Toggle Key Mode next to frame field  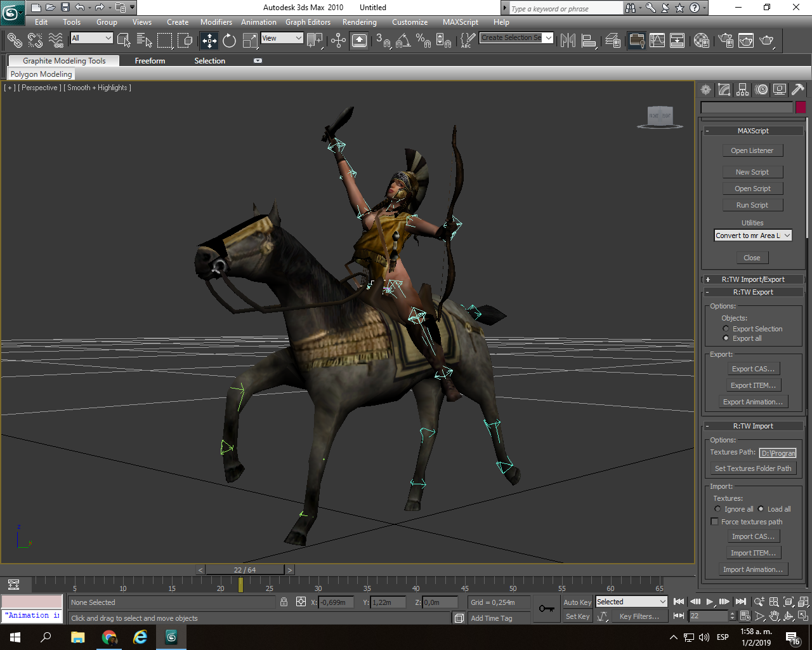[x=679, y=616]
